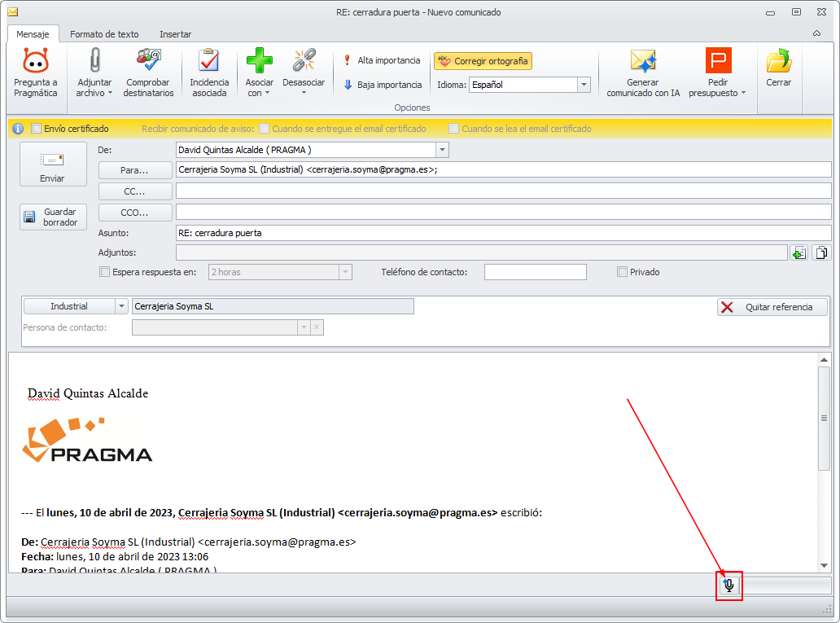
Task: Click in the CC recipients field
Action: 503,191
